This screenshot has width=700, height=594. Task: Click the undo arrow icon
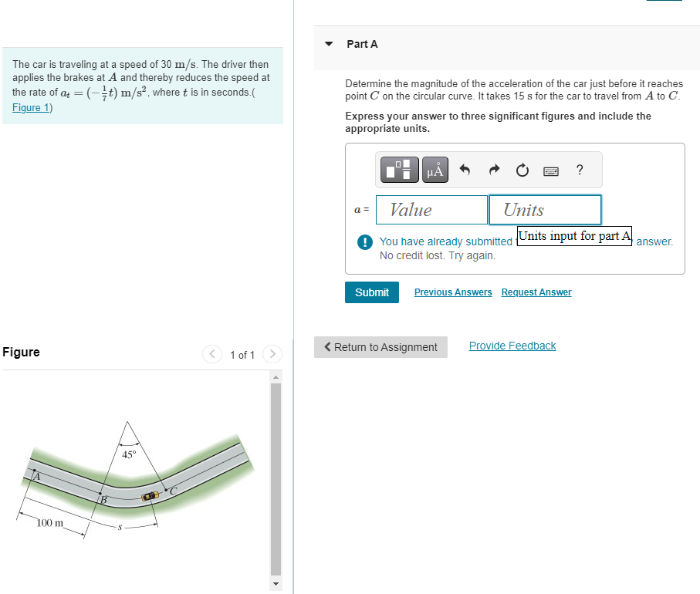coord(464,170)
